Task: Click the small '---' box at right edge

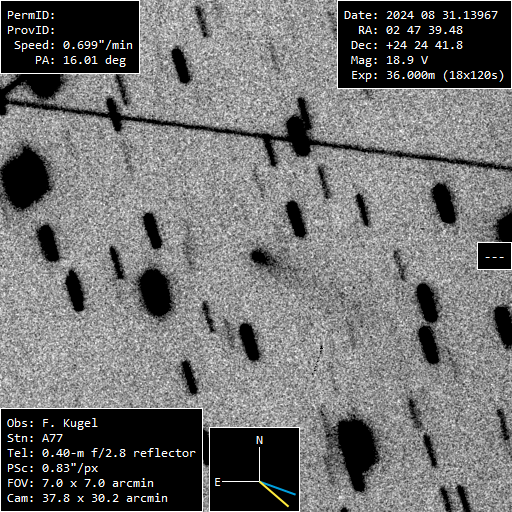Action: coord(494,256)
